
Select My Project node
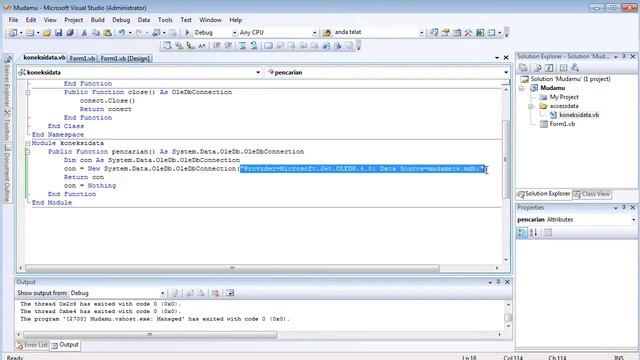point(564,97)
